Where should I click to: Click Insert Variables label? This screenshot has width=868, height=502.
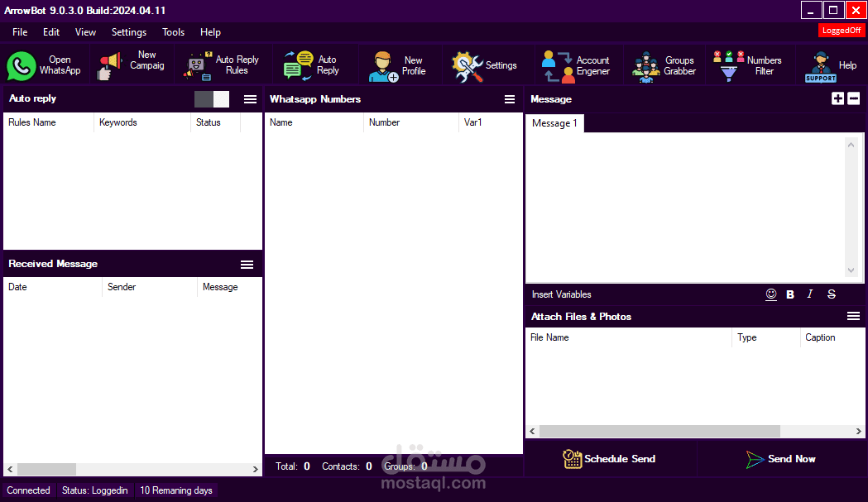561,294
